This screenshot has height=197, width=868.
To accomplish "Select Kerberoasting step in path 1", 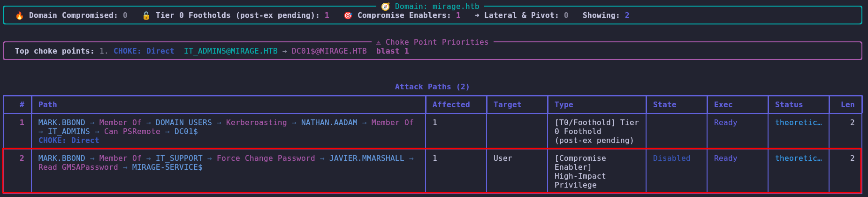I will pyautogui.click(x=256, y=123).
